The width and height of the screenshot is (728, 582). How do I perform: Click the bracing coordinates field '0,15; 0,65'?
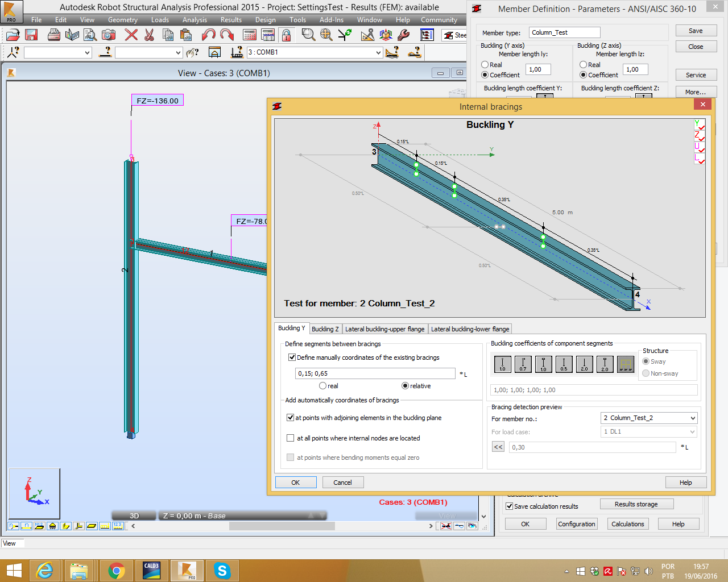pyautogui.click(x=375, y=373)
